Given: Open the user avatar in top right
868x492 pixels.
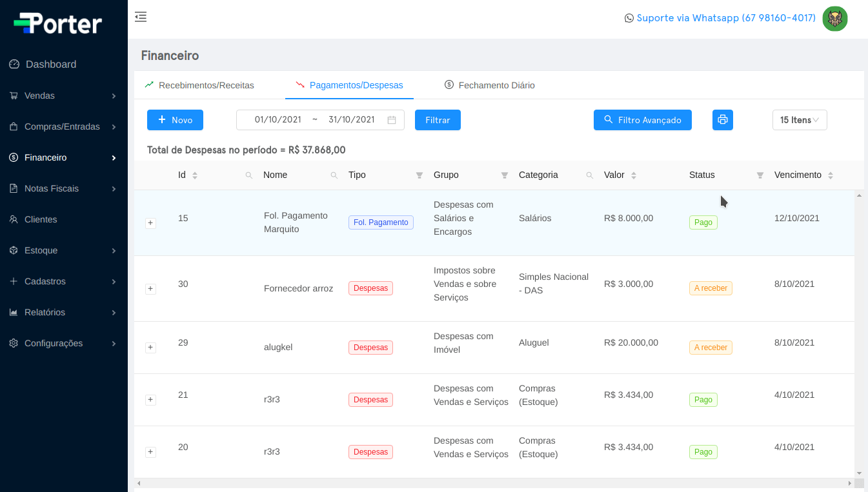Looking at the screenshot, I should (x=834, y=19).
